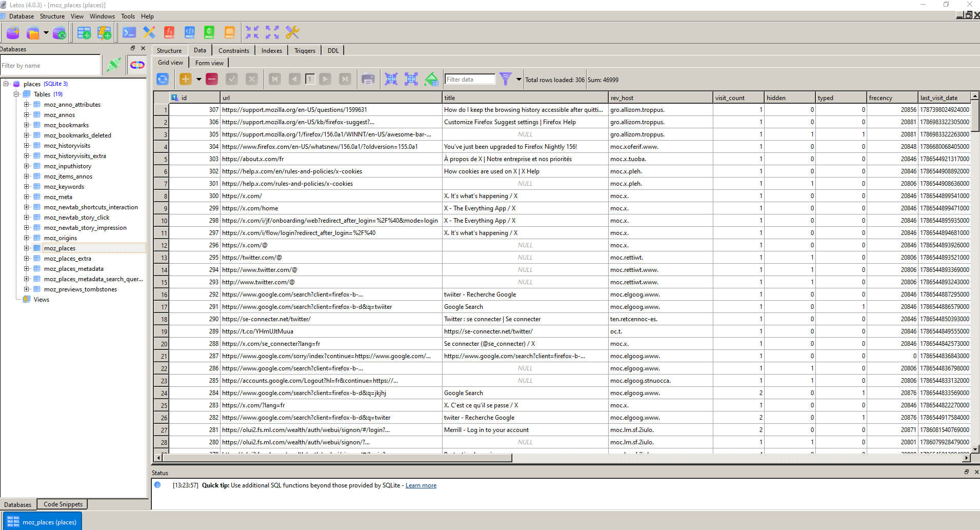Open the green collations book icon
Viewport: 980px width, 530px height.
[x=209, y=33]
